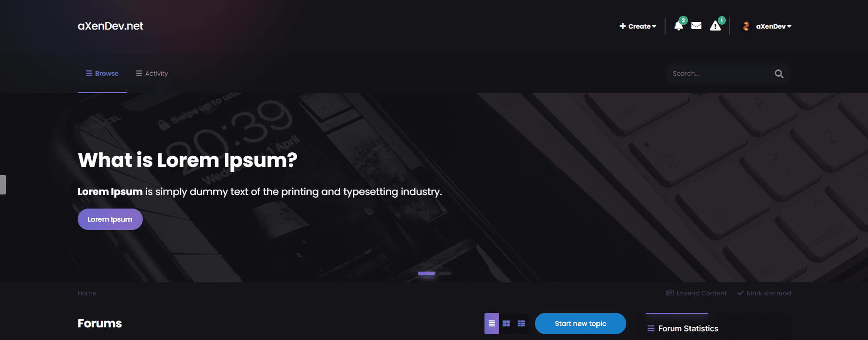Switch forums to fluid table view
Image resolution: width=868 pixels, height=340 pixels.
(x=521, y=324)
